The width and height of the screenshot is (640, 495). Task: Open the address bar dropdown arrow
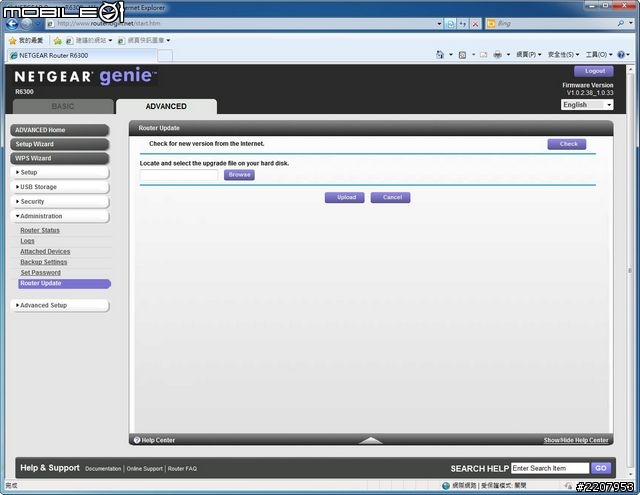point(439,24)
